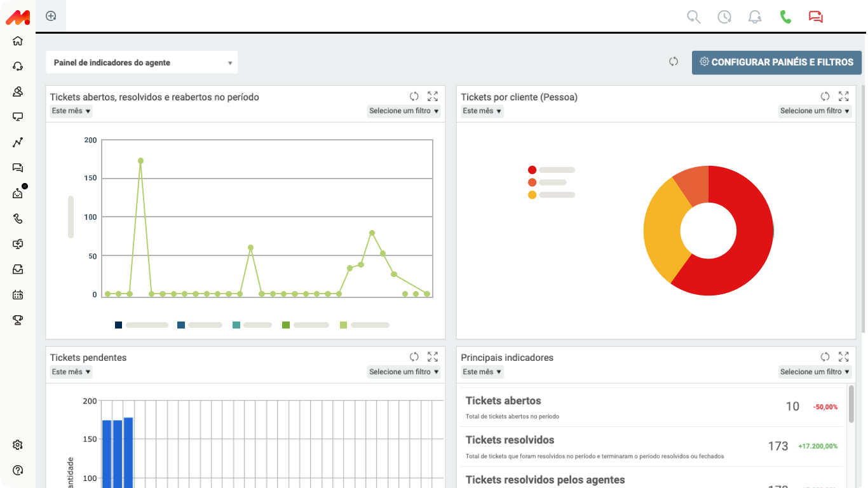Open 'Selecione um filtro' in Principais indicadores
868x488 pixels.
[815, 372]
